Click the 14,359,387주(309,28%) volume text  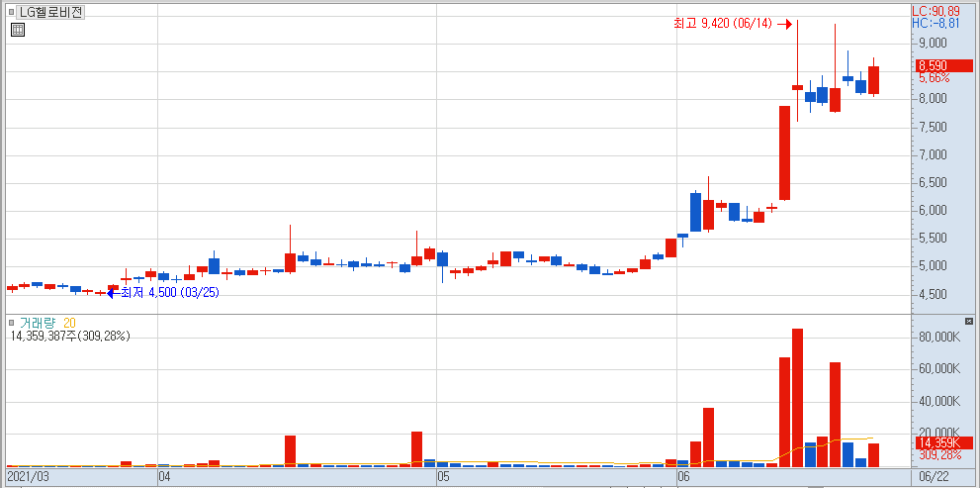[70, 336]
